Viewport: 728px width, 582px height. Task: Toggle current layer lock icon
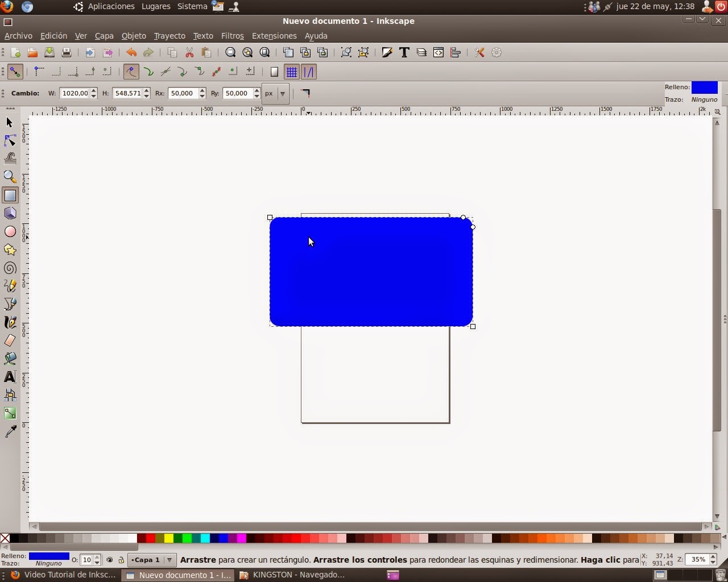(121, 560)
